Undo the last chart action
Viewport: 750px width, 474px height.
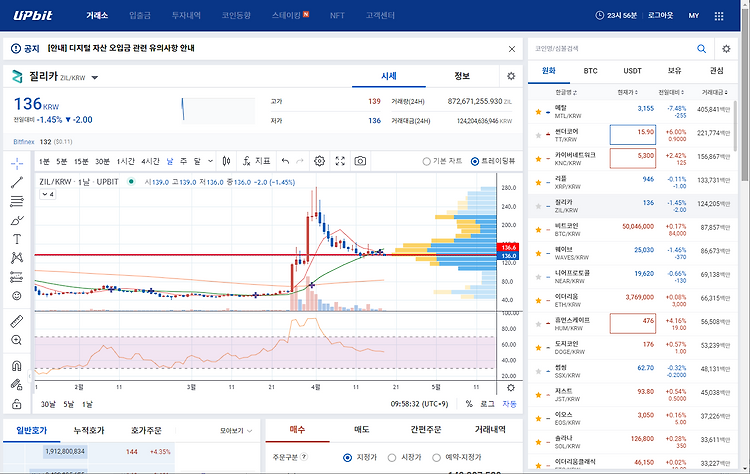pos(285,161)
